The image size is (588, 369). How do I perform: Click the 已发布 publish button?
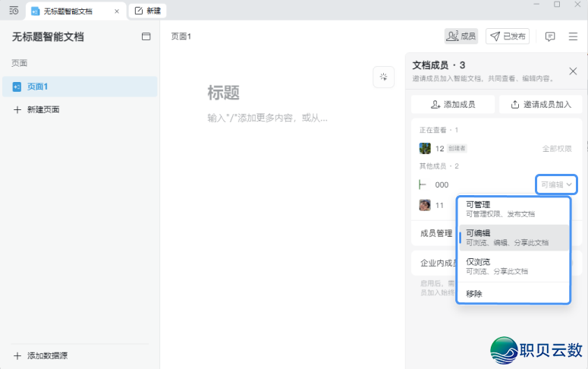tap(508, 36)
